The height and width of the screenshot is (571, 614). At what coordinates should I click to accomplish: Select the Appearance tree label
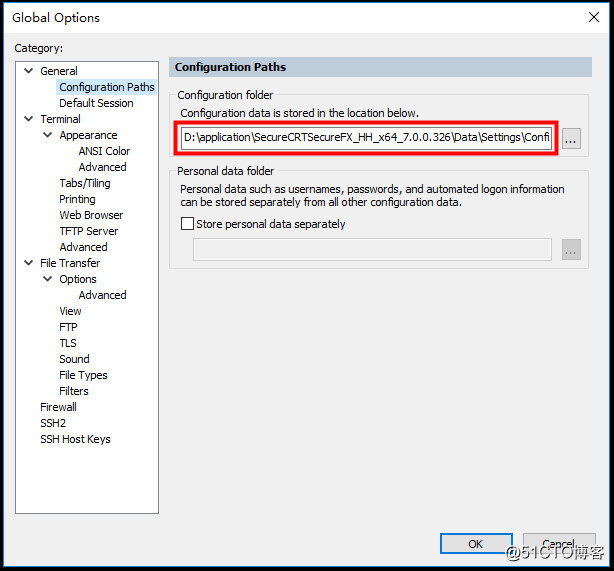(88, 135)
